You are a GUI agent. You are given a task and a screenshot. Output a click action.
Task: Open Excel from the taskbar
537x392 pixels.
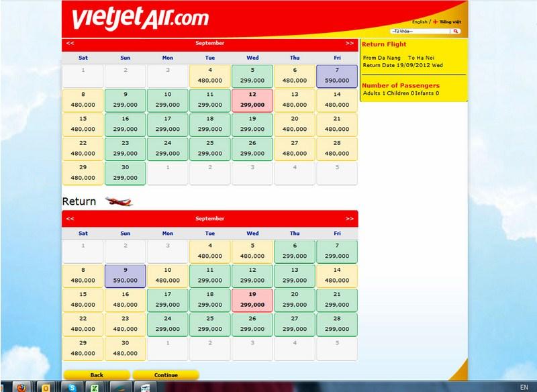point(95,387)
